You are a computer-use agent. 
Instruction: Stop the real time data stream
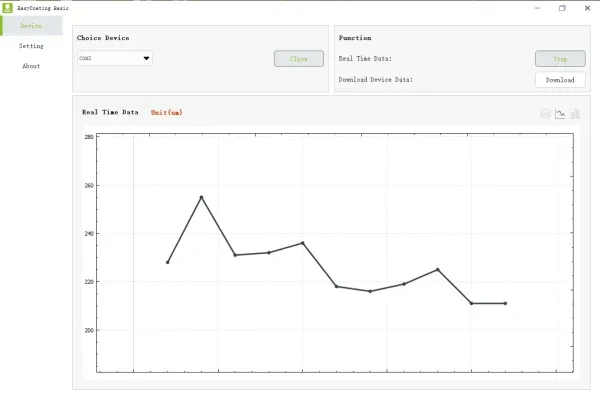coord(560,59)
